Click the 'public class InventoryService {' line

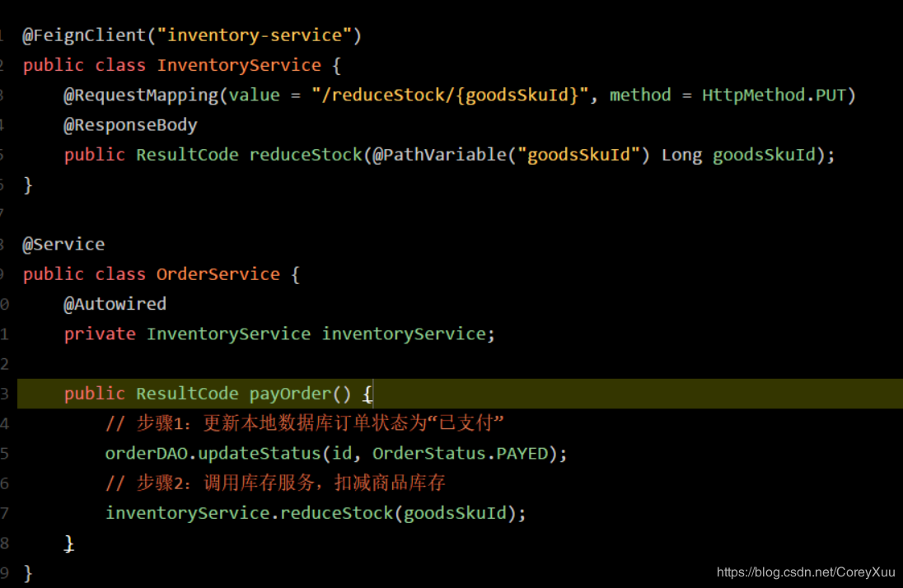pos(182,65)
